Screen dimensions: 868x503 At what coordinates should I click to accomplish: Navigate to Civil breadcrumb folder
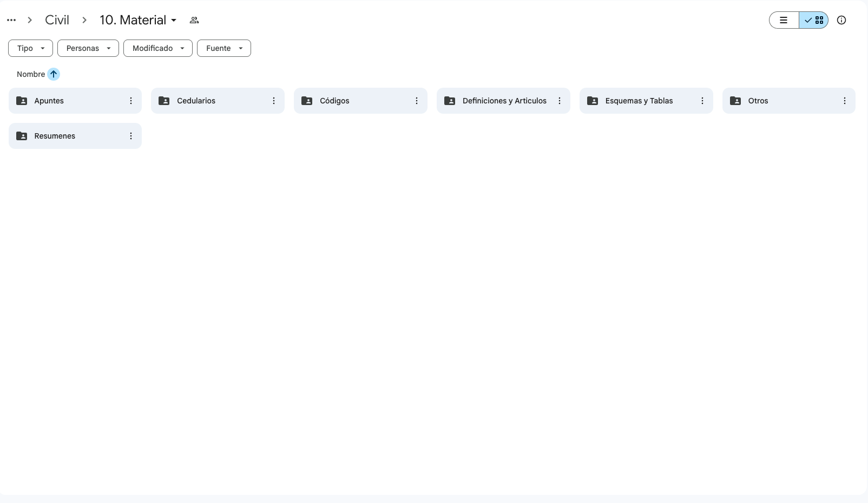coord(57,20)
